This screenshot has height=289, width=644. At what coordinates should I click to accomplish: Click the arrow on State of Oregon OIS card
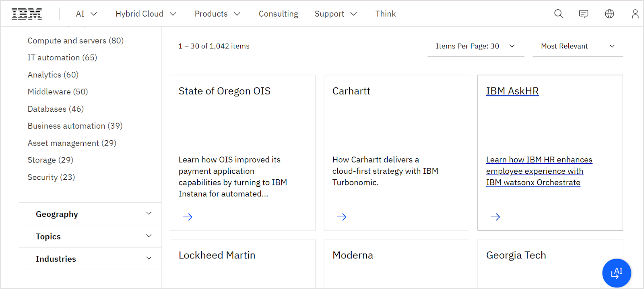click(188, 217)
